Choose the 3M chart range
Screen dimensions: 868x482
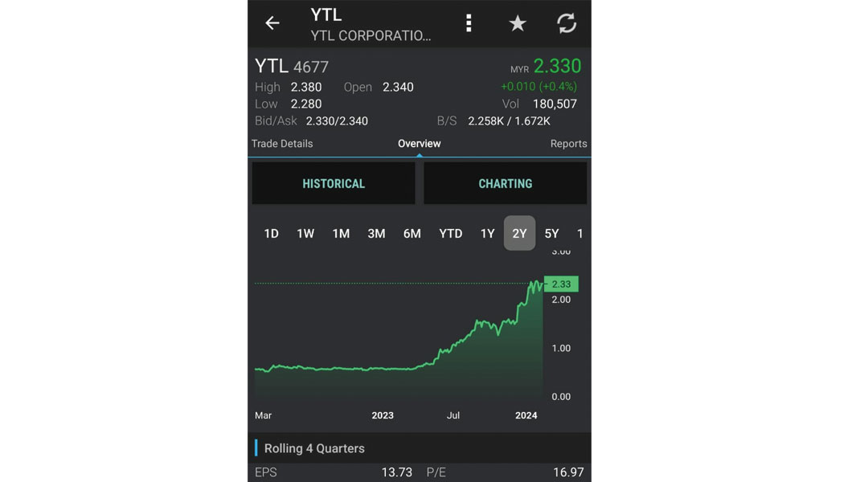376,234
